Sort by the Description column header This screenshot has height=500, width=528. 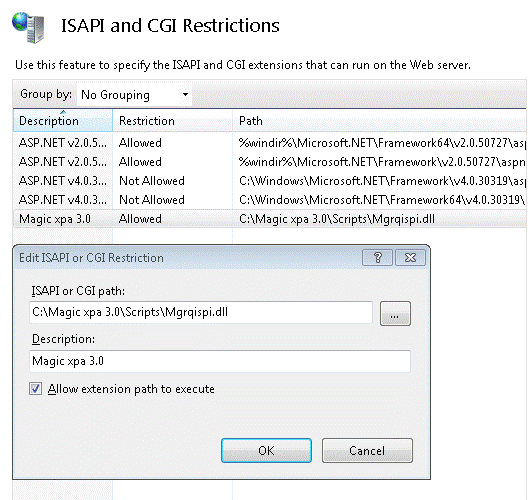pos(63,121)
